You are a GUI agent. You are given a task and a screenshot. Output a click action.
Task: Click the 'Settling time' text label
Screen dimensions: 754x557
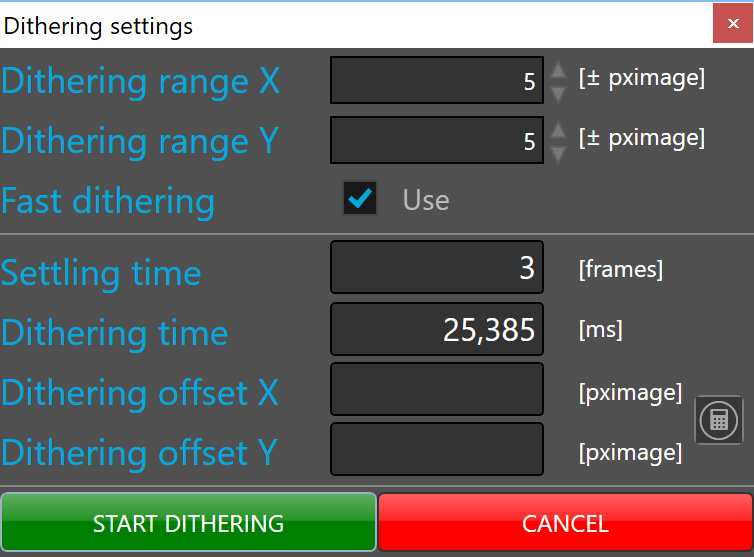[101, 272]
